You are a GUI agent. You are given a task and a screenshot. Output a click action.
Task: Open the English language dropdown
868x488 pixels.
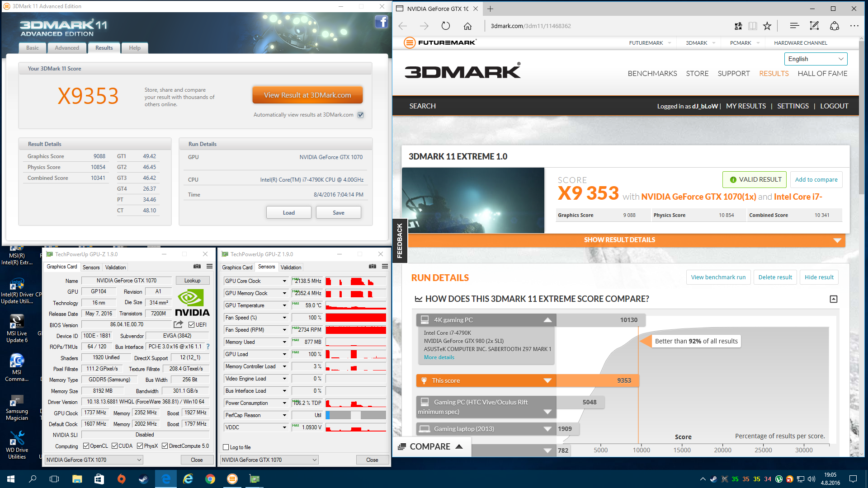pos(816,59)
